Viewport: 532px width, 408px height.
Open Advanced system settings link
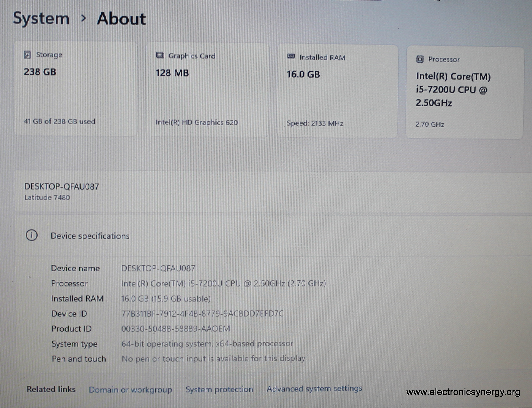(314, 389)
